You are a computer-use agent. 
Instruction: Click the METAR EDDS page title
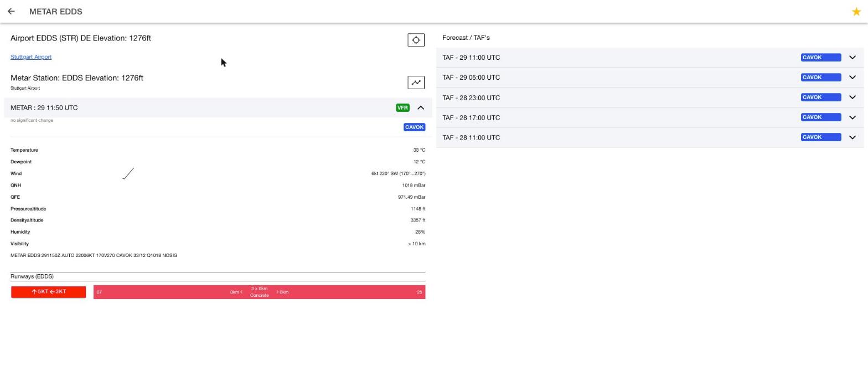pyautogui.click(x=56, y=12)
